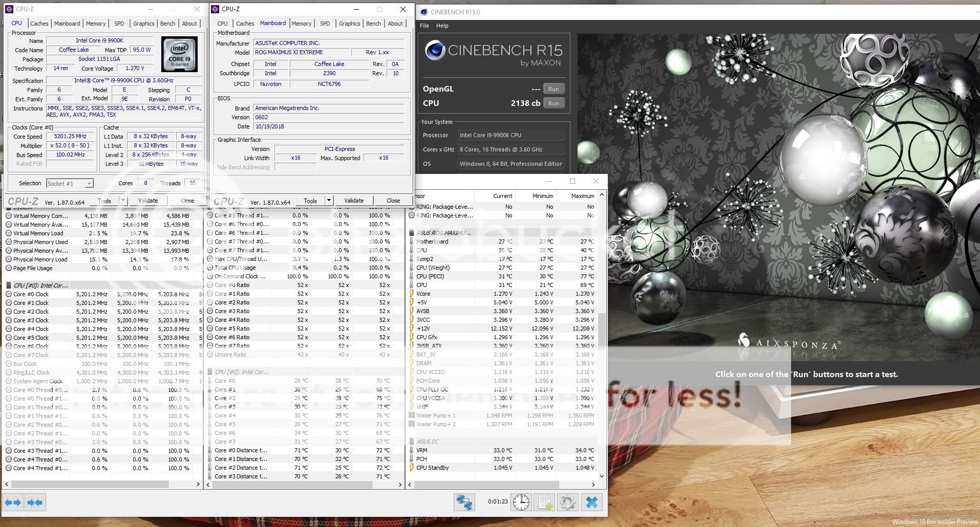Click Tools button in Mainboard CPU-Z
Image resolution: width=980 pixels, height=527 pixels.
tap(310, 201)
